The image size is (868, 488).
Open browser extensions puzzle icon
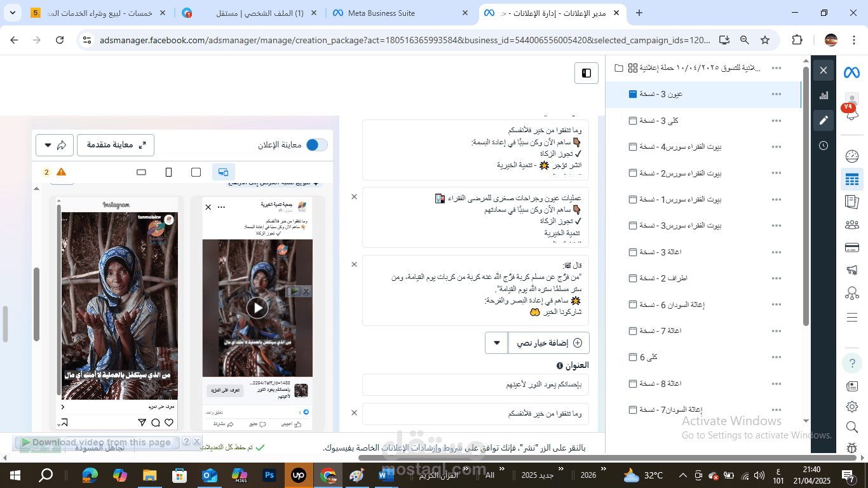coord(797,40)
